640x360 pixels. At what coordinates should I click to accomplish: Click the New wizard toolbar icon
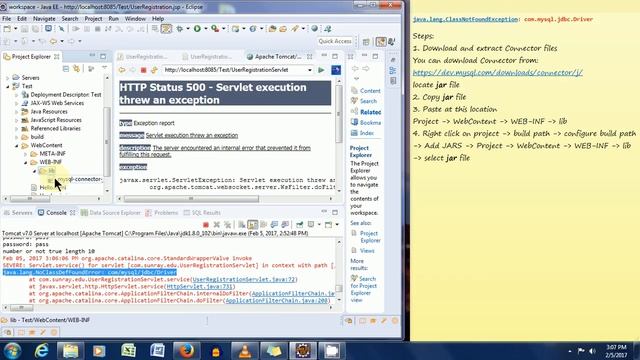(7, 29)
